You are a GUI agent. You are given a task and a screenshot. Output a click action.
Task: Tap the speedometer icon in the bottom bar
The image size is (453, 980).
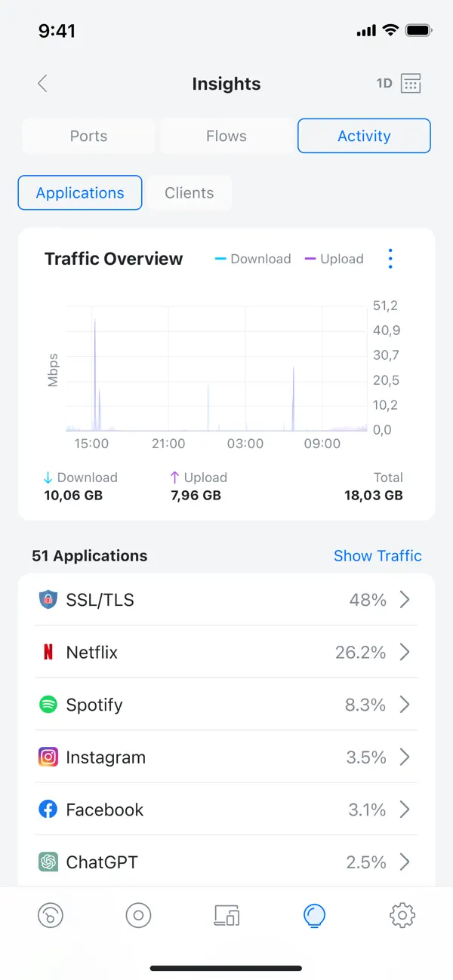(51, 915)
